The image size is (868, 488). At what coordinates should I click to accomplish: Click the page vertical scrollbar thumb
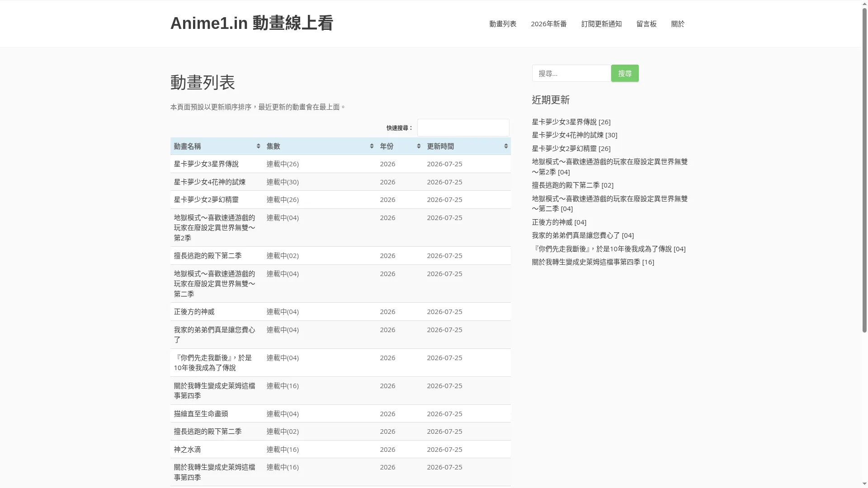[864, 169]
